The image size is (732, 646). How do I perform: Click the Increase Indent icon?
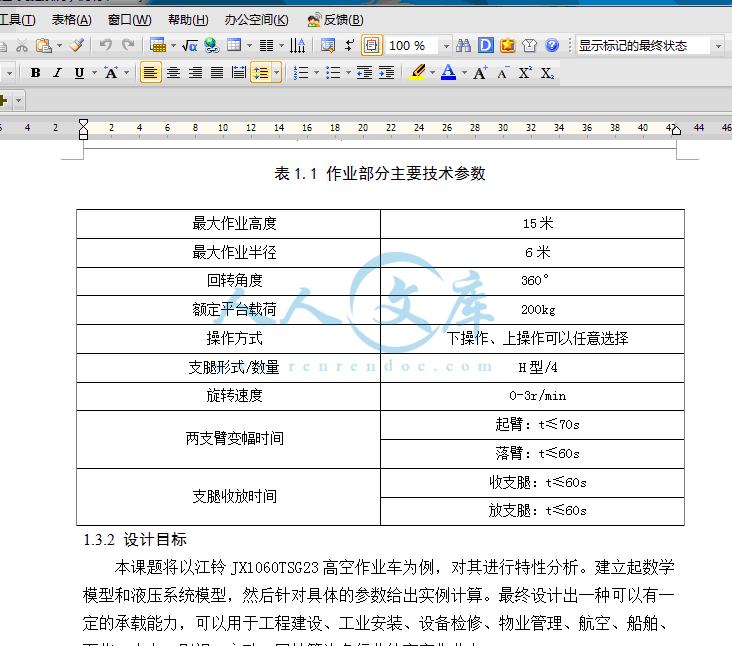[387, 73]
